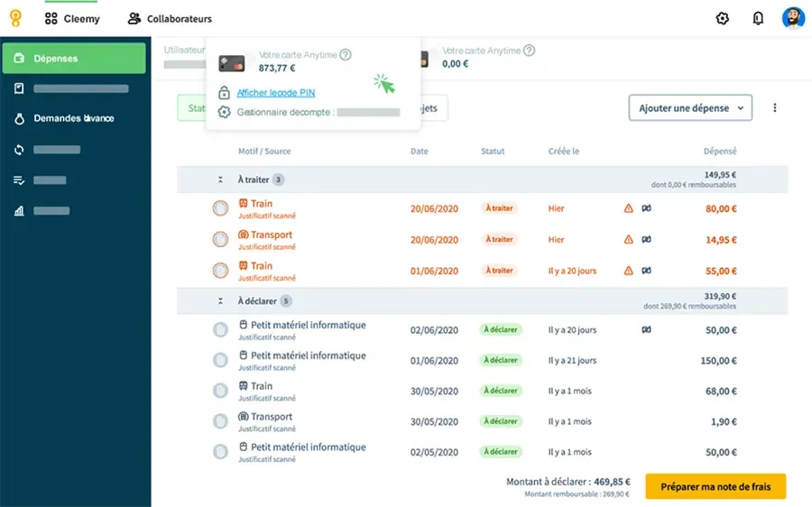Click the help icon beside 873,77 € card

point(346,55)
